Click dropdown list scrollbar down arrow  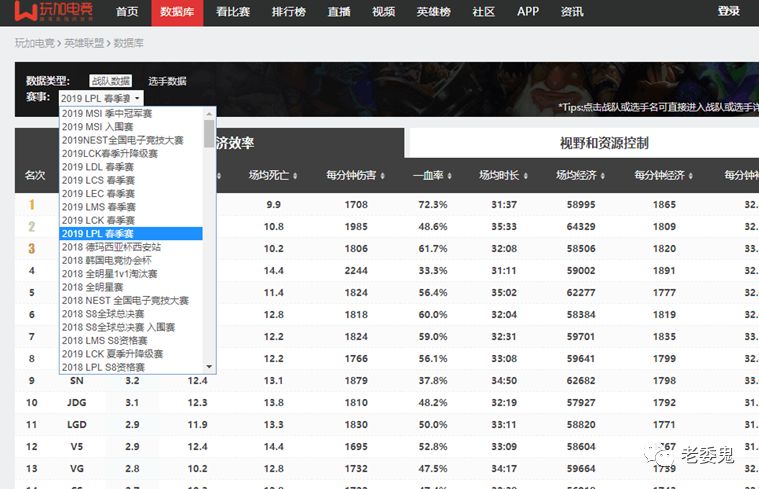(x=209, y=367)
